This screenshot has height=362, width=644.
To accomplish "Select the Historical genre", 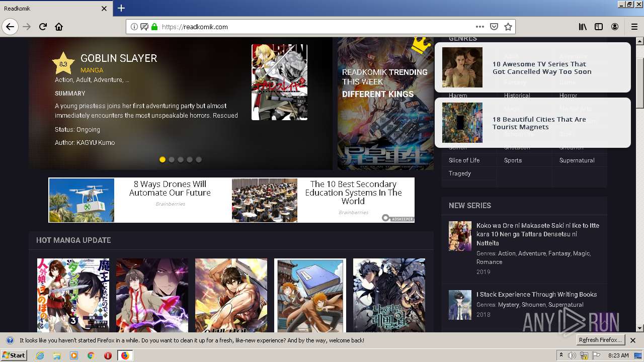I will (517, 96).
